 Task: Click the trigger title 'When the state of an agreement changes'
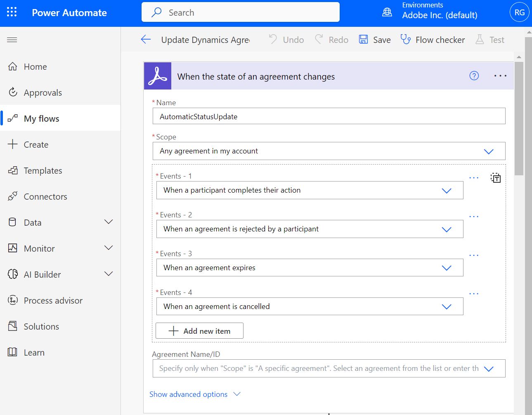click(256, 76)
